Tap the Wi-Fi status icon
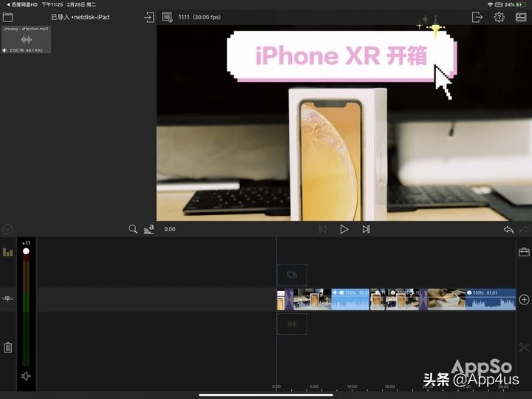Viewport: 532px width, 399px height. (x=490, y=4)
